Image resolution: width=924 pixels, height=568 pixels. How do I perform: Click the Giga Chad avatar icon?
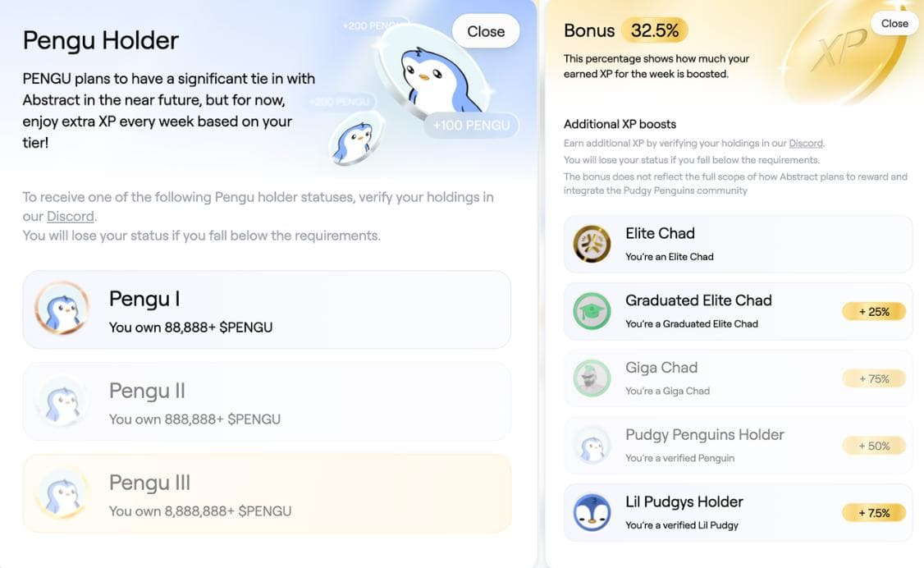[x=592, y=378]
